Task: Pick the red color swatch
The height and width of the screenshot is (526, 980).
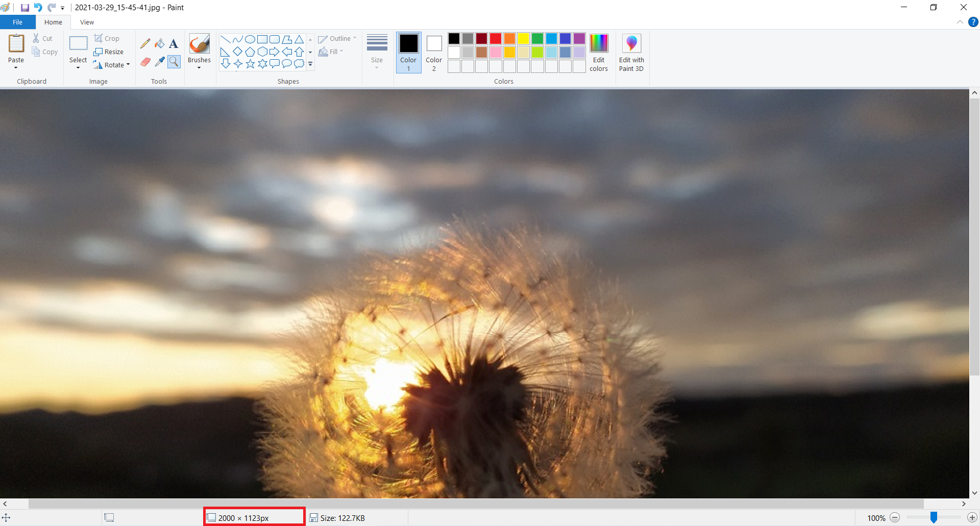Action: [495, 39]
